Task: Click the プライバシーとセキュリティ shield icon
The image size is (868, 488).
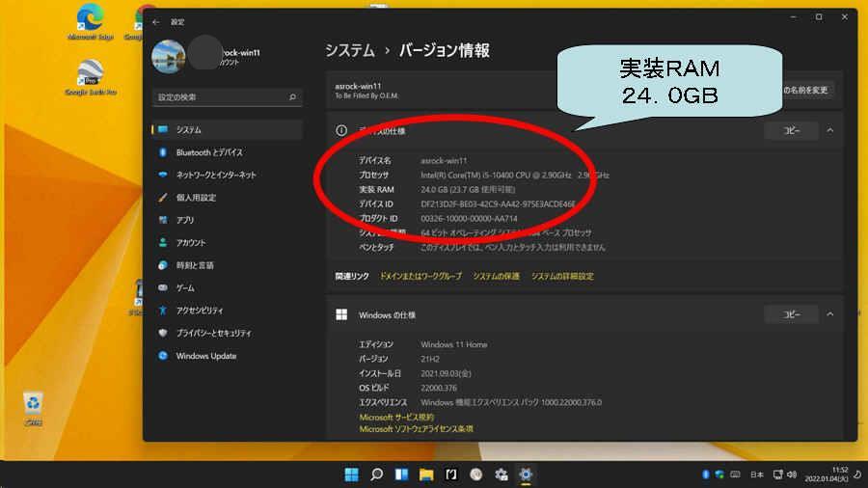Action: (163, 333)
